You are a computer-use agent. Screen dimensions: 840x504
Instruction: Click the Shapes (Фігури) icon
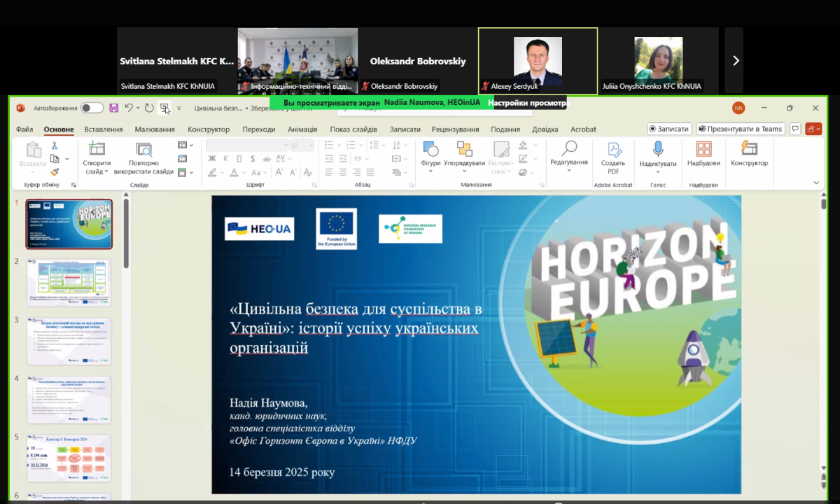[430, 149]
